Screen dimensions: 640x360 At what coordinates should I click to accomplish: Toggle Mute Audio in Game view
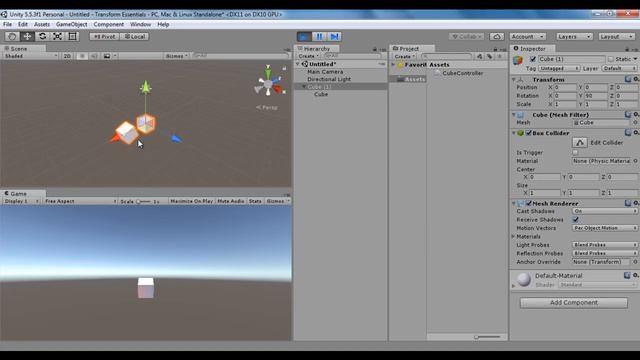tap(231, 201)
